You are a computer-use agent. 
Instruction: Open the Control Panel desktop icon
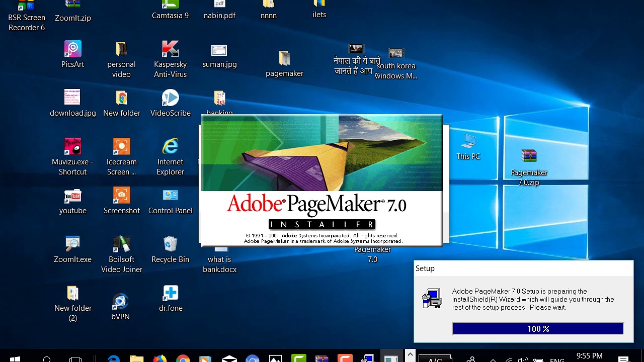(x=170, y=195)
